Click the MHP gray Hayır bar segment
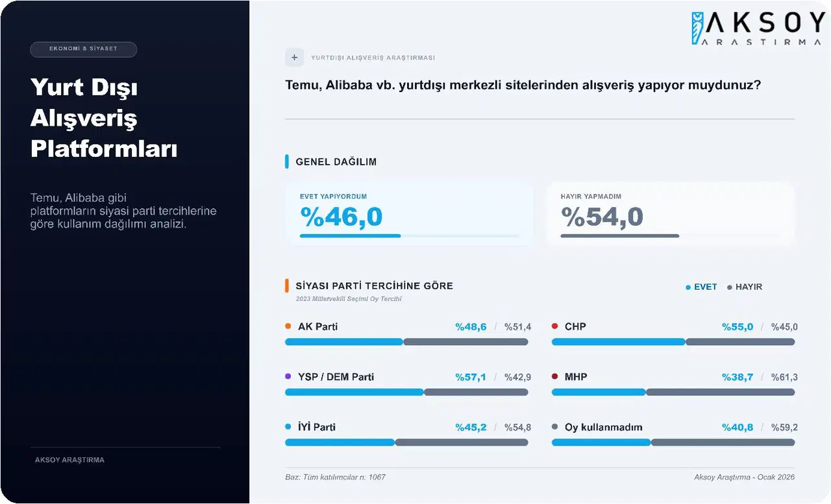This screenshot has width=831, height=504. pyautogui.click(x=720, y=392)
